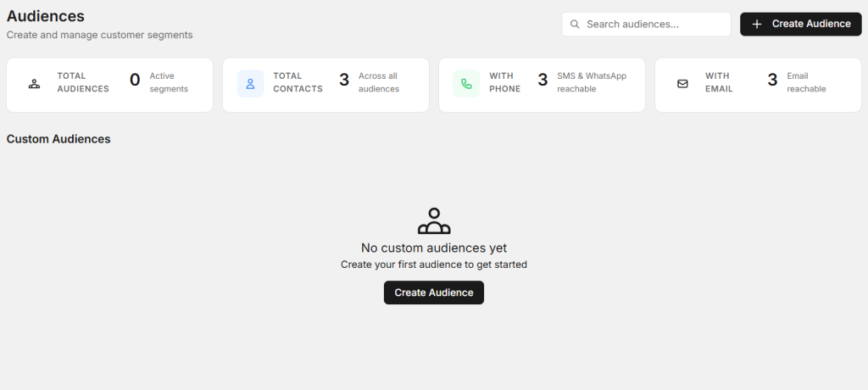
Task: Click the large audience group icon in empty state
Action: coord(434,221)
